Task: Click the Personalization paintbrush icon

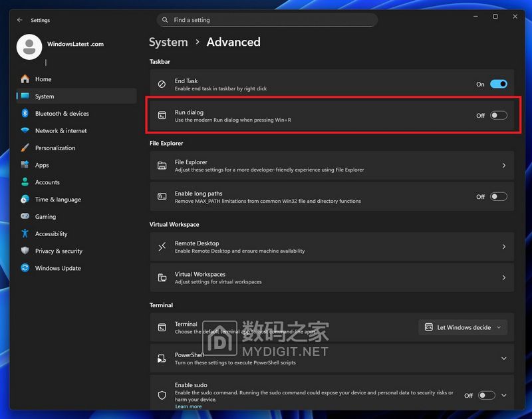Action: pyautogui.click(x=25, y=148)
